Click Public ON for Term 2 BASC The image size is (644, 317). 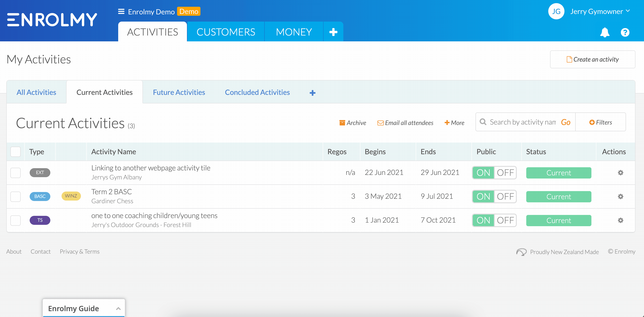tap(483, 196)
